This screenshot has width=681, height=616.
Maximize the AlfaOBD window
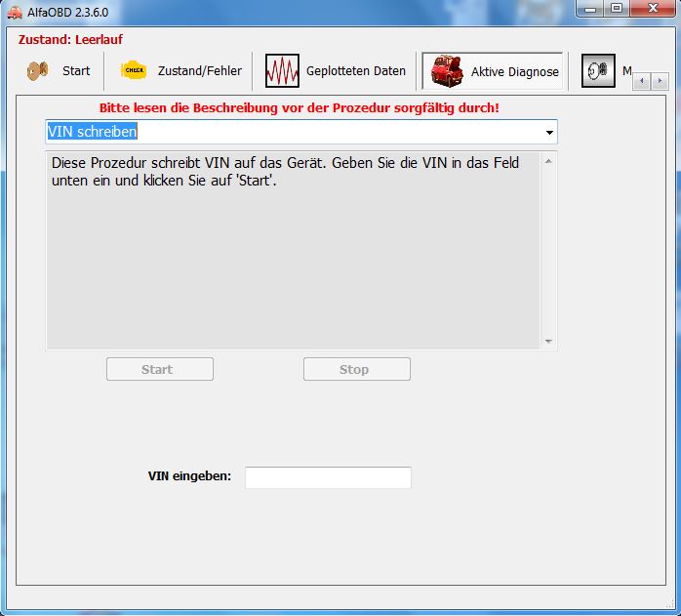click(x=616, y=9)
